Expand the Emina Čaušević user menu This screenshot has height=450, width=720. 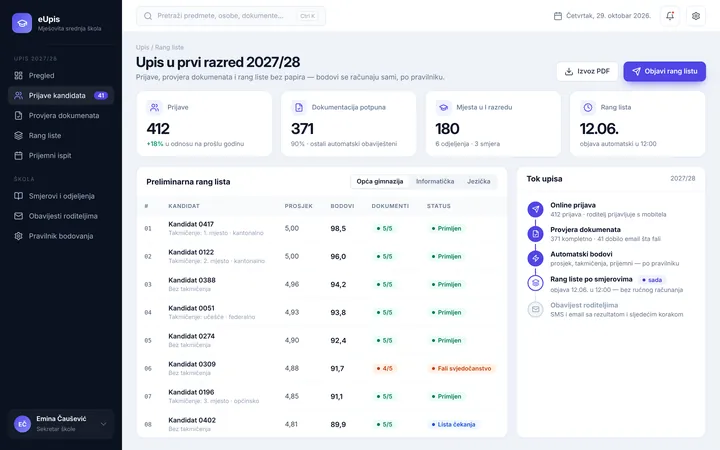pyautogui.click(x=61, y=423)
